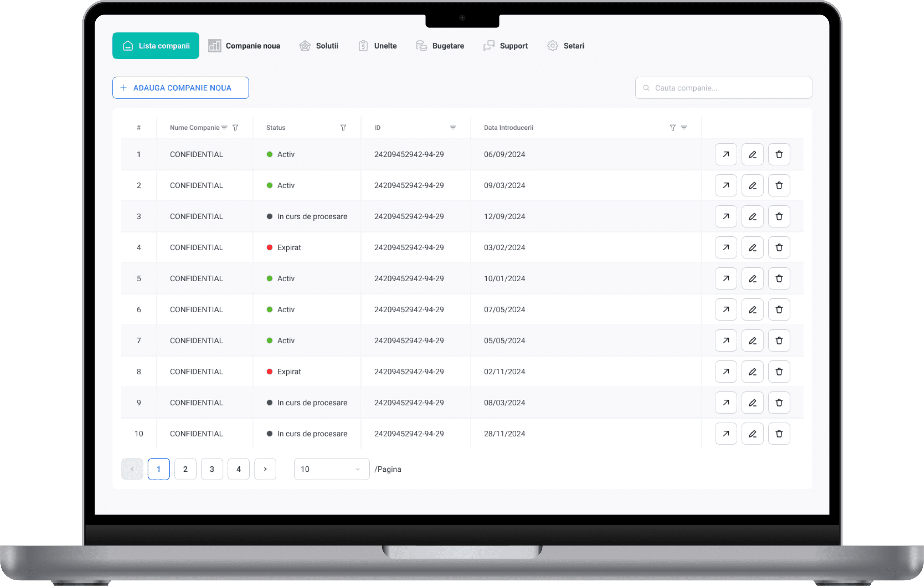Screen dimensions: 924x586
Task: Edit company in row 3 with pencil icon
Action: click(x=752, y=216)
